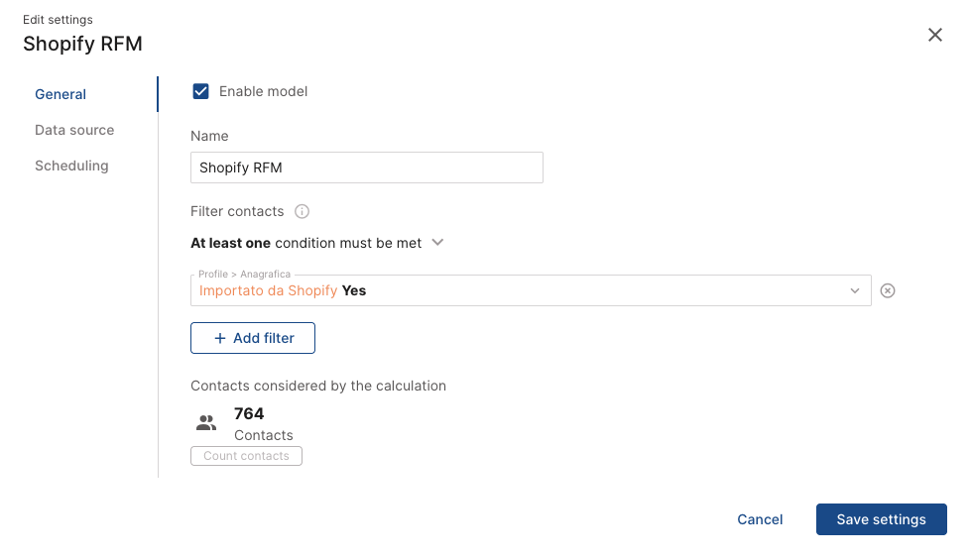Close the Edit settings dialog
Screen dimensions: 971x560
coord(934,35)
